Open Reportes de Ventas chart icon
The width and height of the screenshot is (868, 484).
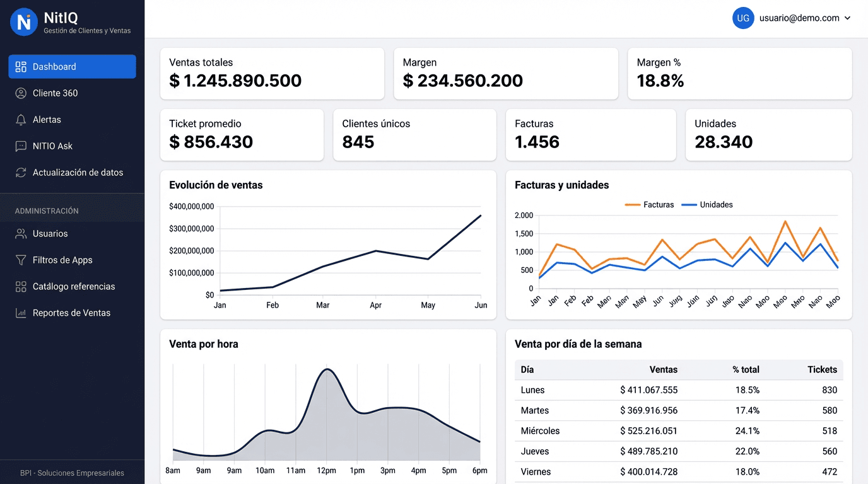[20, 313]
